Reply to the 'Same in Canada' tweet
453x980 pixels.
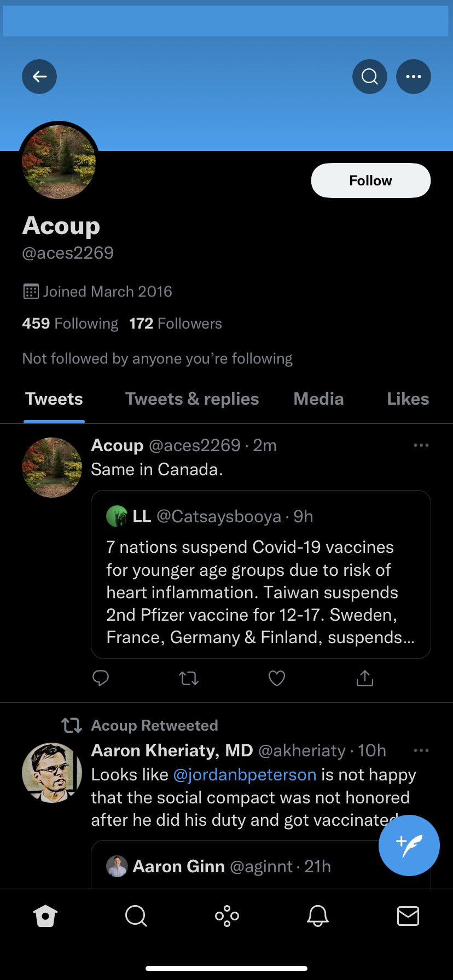[x=101, y=678]
